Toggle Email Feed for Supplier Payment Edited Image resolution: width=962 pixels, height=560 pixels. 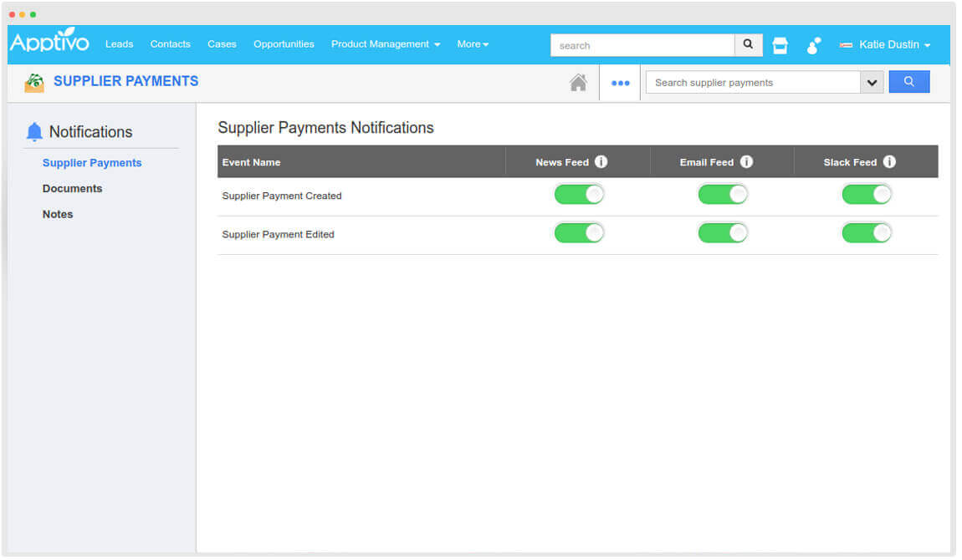723,233
